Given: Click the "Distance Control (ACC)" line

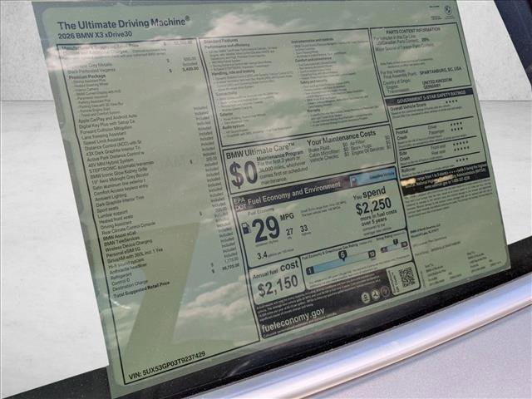Looking at the screenshot, I should click(x=113, y=146).
